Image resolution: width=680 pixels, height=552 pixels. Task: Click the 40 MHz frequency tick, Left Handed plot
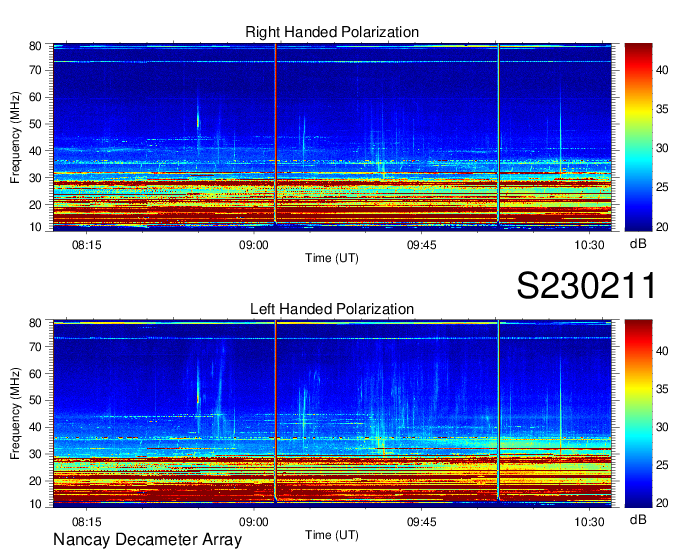35,427
